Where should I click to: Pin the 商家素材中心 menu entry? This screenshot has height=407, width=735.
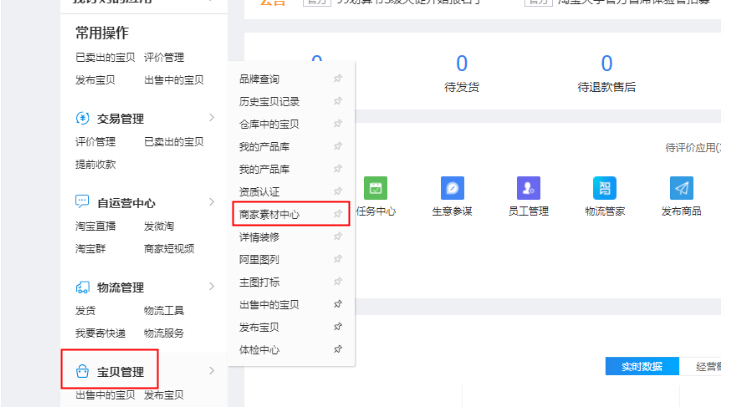(338, 214)
